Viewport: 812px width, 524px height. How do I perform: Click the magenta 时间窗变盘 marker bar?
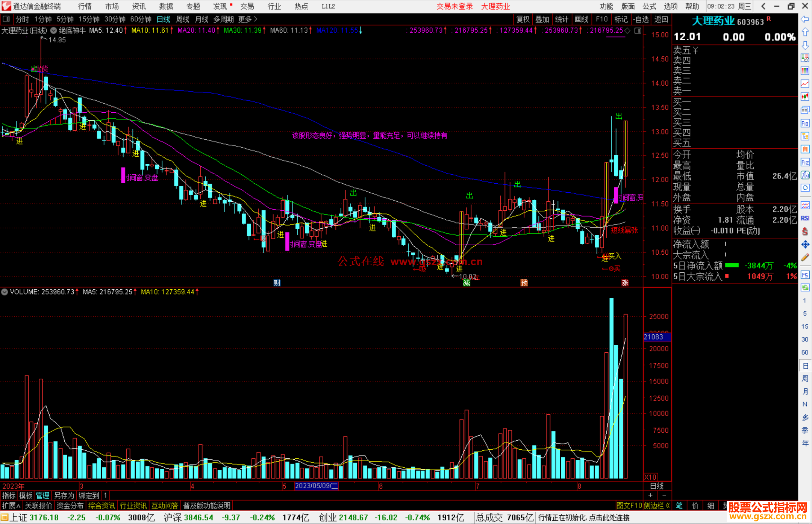[x=123, y=175]
